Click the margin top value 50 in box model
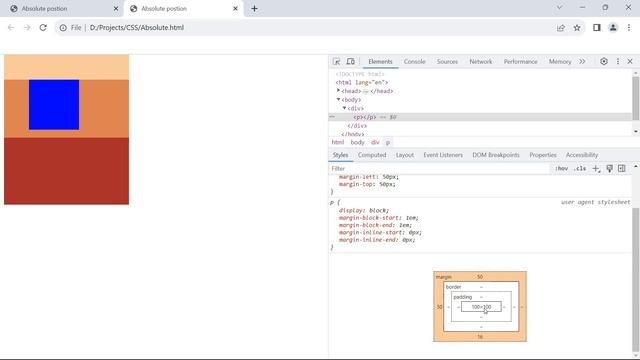Screen dimensions: 640x360 point(480,277)
